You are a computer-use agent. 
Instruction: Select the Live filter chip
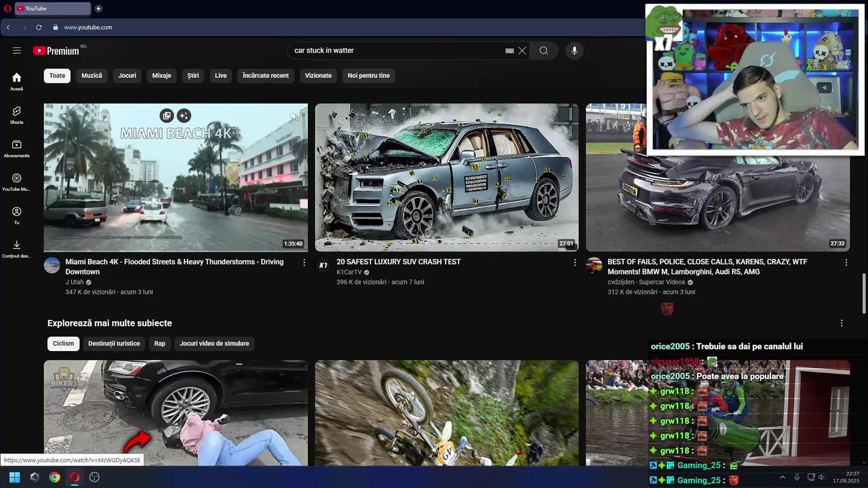tap(221, 75)
